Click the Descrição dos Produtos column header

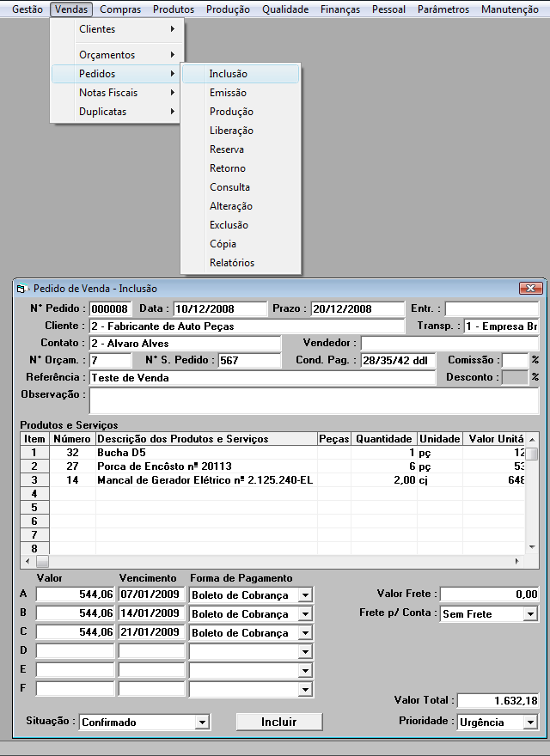point(206,439)
